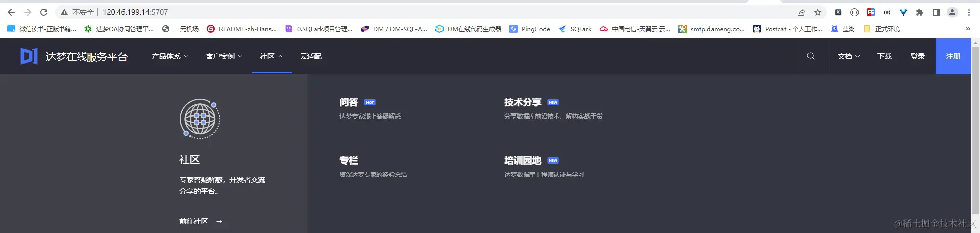Expand the 文档 dropdown
Screen dimensions: 980x233
(x=848, y=56)
